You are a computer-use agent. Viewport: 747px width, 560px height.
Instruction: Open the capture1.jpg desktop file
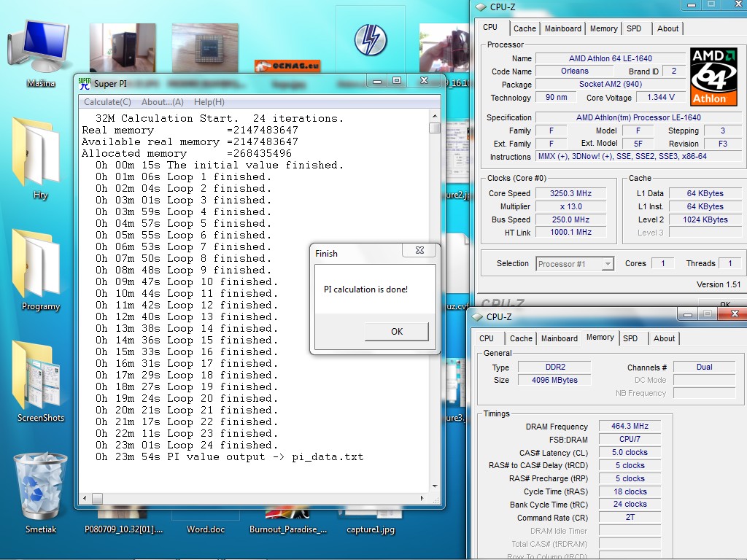click(x=371, y=529)
